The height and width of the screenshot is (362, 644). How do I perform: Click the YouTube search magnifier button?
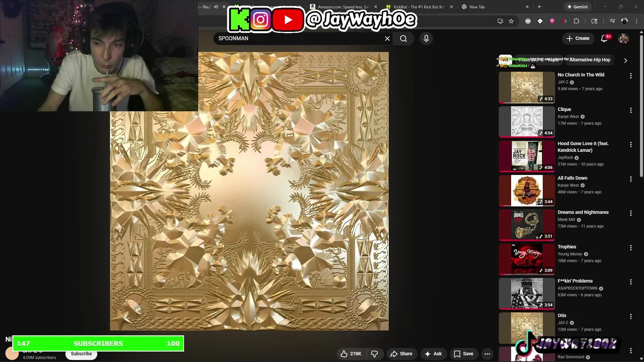pos(404,38)
